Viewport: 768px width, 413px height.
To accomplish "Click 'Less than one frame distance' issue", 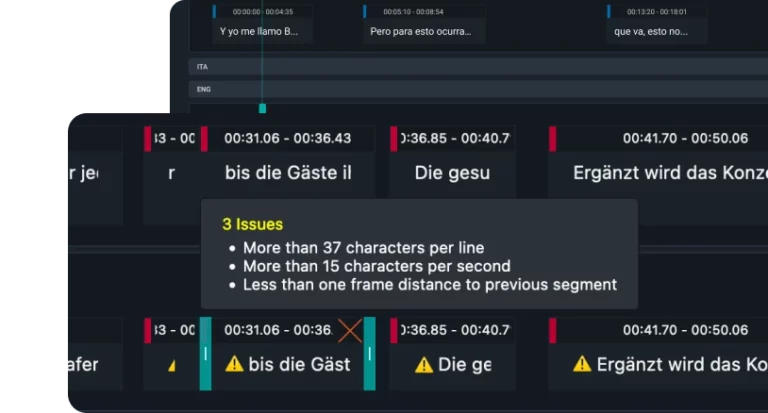I will pos(430,285).
